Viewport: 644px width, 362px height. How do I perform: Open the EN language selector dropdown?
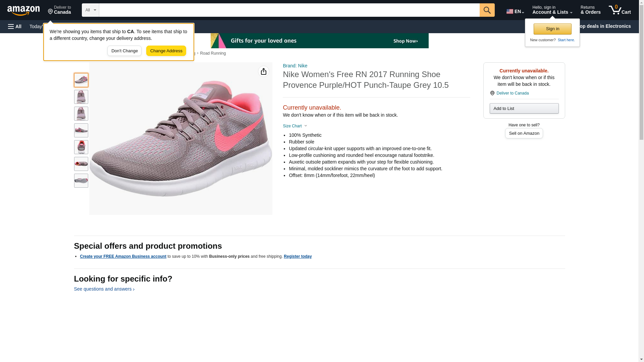coord(515,11)
